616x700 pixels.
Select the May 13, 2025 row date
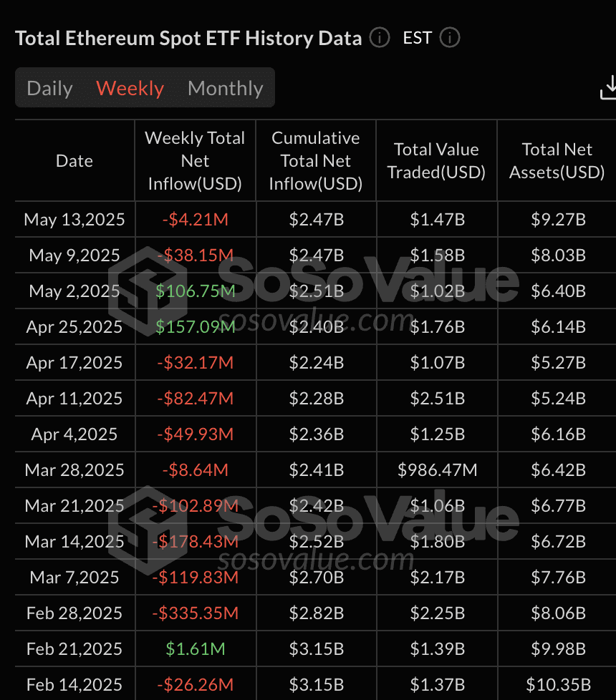pos(74,219)
